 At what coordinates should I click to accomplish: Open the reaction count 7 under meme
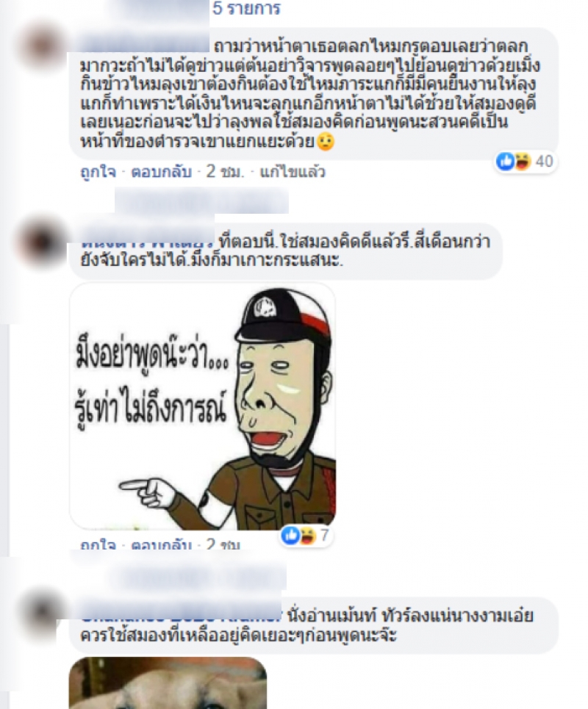[x=324, y=536]
